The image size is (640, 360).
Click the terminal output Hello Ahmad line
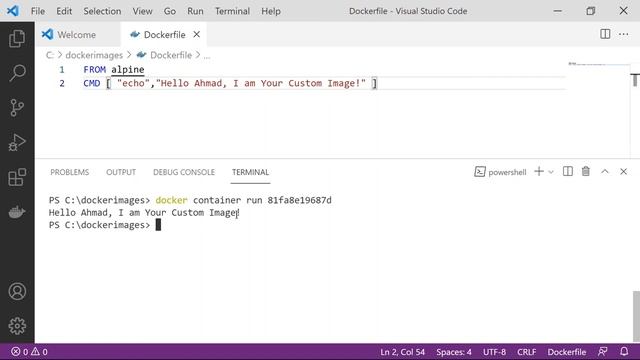click(144, 213)
